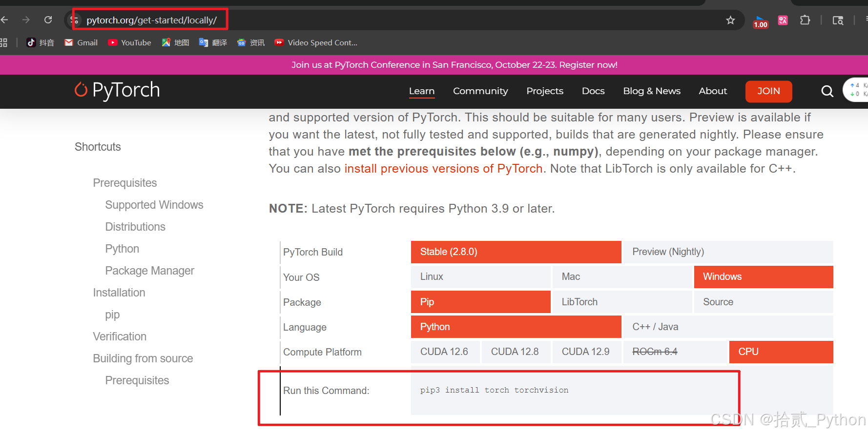Open the Projects menu

point(545,91)
